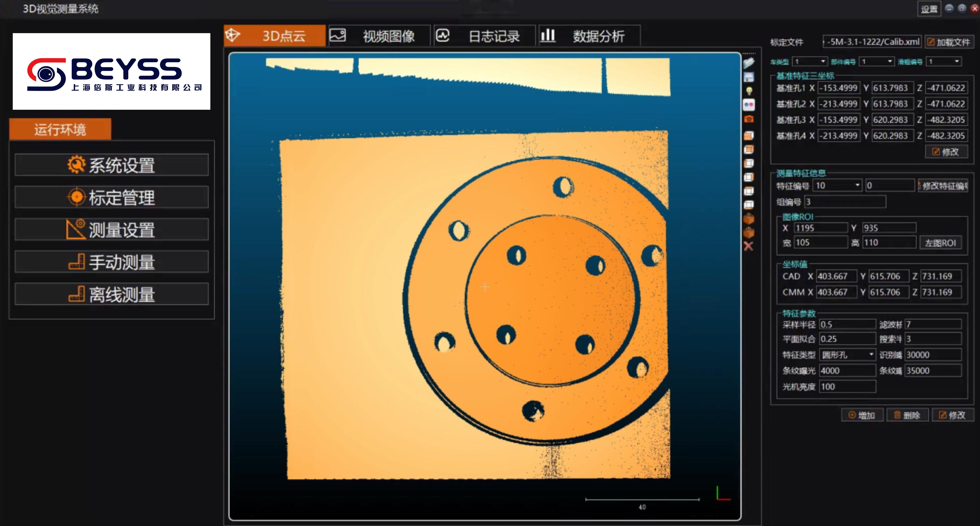Click the 3D cube icon on 3D点云 tab
The image size is (980, 526).
click(x=232, y=35)
